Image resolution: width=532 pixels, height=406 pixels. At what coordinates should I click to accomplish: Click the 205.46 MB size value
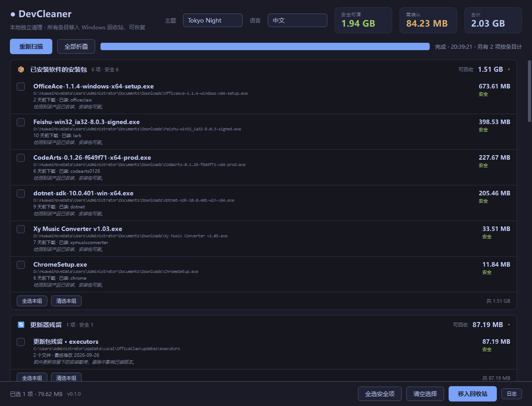[494, 193]
